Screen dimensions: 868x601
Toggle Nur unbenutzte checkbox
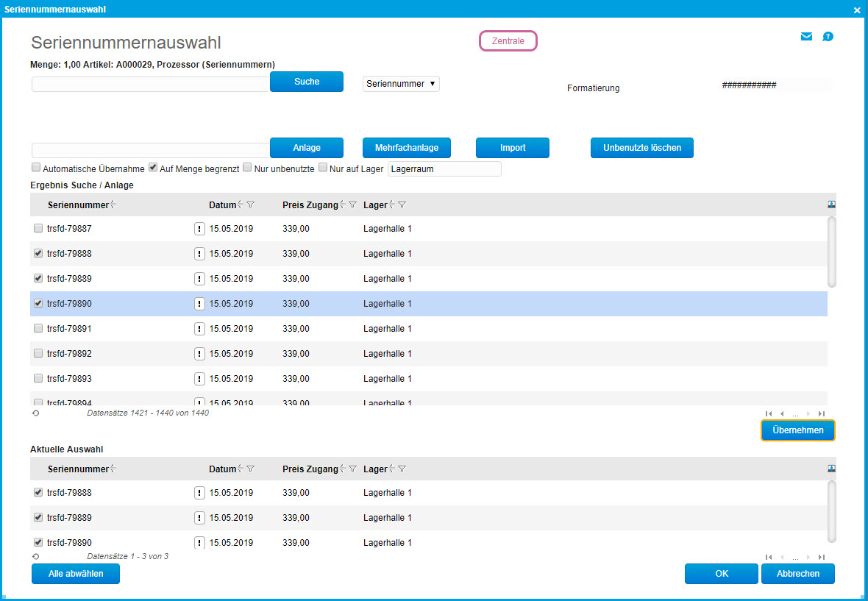point(247,168)
